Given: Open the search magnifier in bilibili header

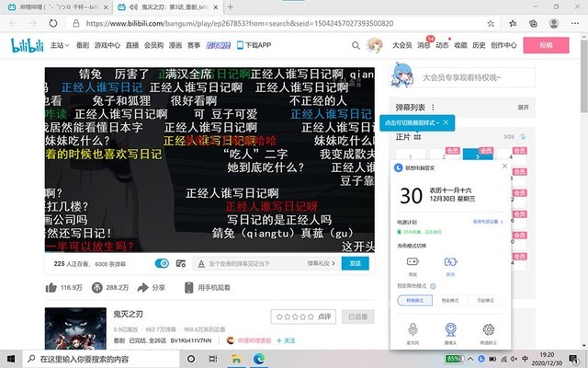Looking at the screenshot, I should point(356,45).
